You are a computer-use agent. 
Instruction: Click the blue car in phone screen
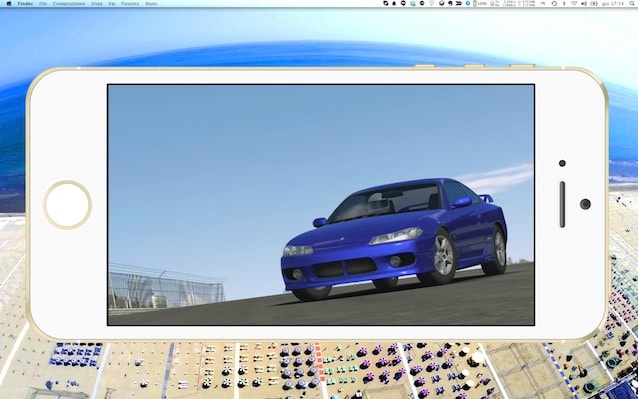(394, 239)
